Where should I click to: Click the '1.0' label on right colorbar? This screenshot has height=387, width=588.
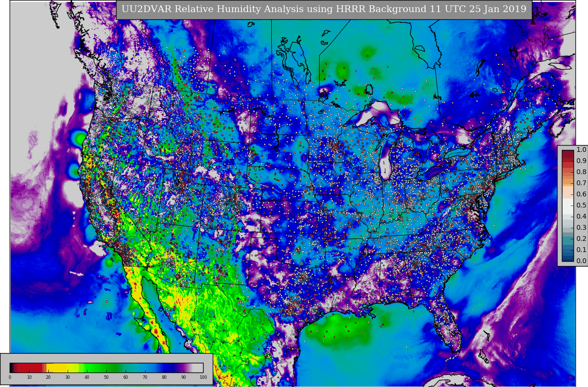[x=581, y=150]
